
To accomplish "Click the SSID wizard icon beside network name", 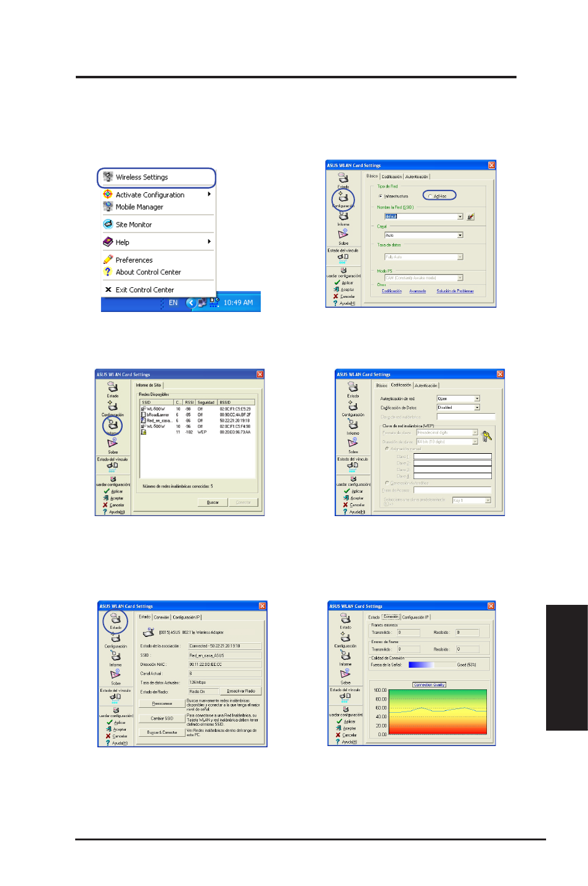I will (x=471, y=216).
